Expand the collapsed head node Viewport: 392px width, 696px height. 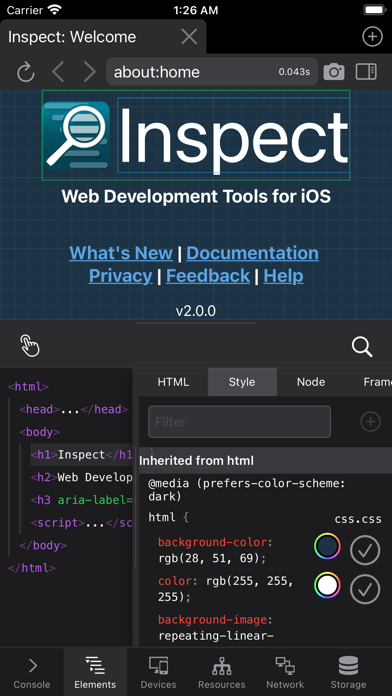coord(74,409)
